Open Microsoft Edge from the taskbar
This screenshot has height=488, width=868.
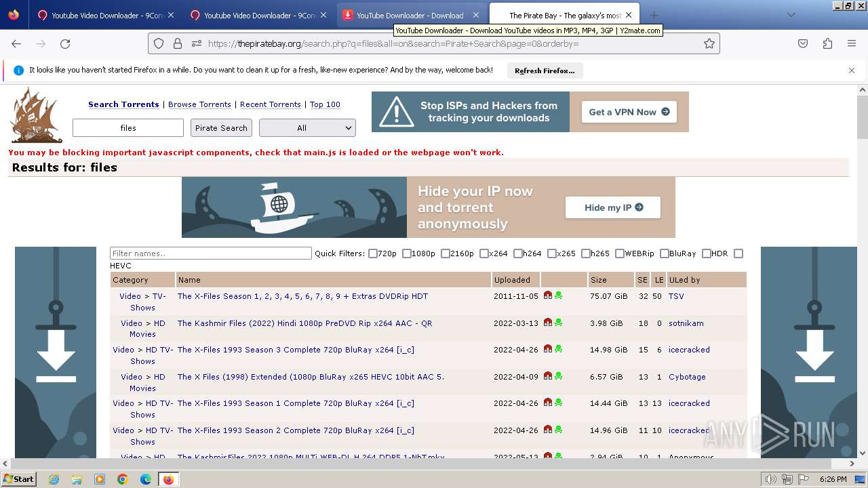coord(146,479)
